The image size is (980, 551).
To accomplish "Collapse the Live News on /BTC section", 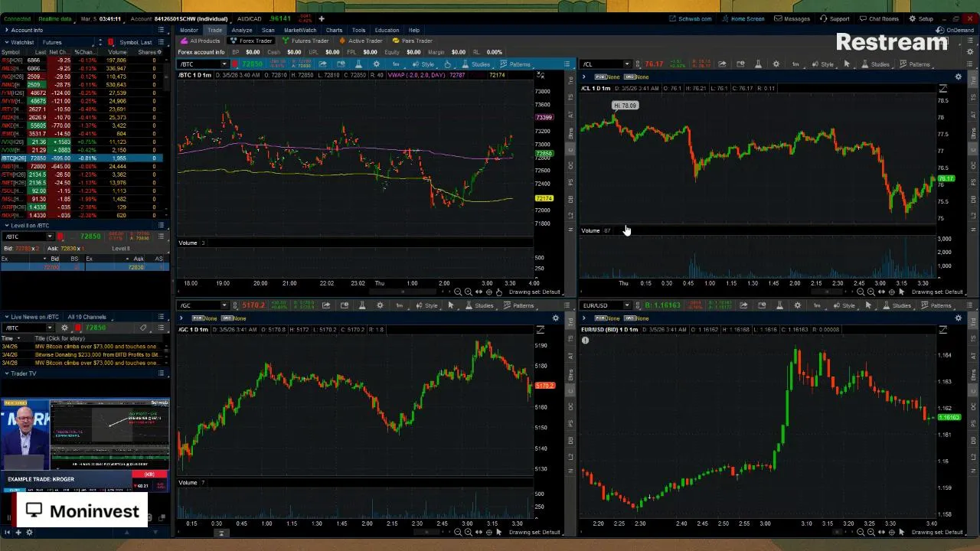I will coord(6,317).
